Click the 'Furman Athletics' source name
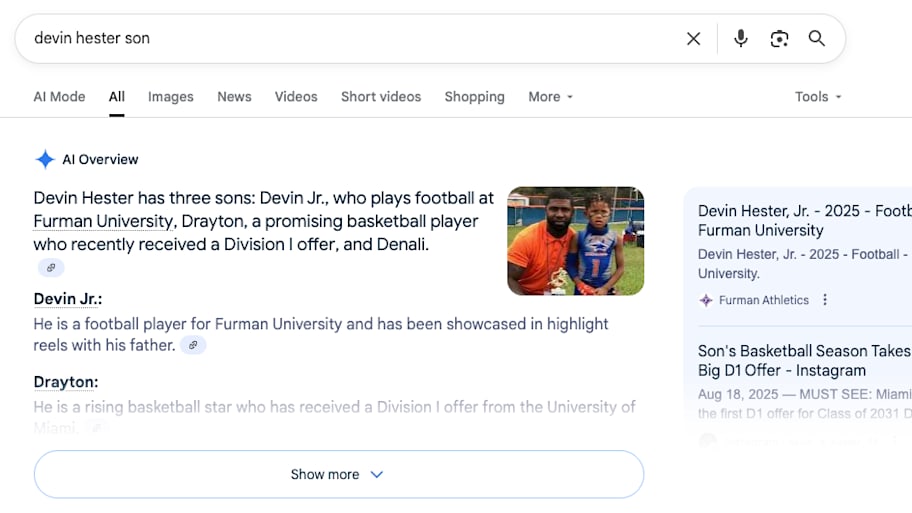The width and height of the screenshot is (912, 513). coord(764,300)
